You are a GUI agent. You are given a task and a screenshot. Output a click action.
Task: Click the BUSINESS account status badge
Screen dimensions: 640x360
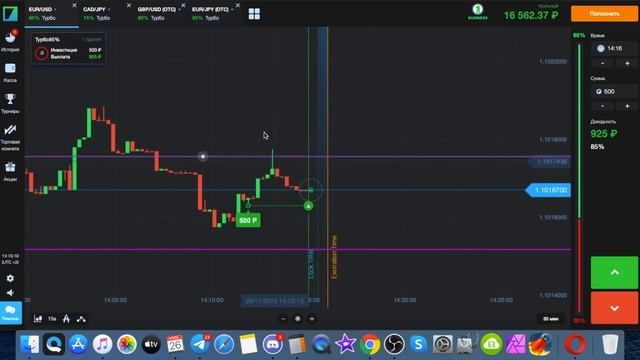pos(478,12)
